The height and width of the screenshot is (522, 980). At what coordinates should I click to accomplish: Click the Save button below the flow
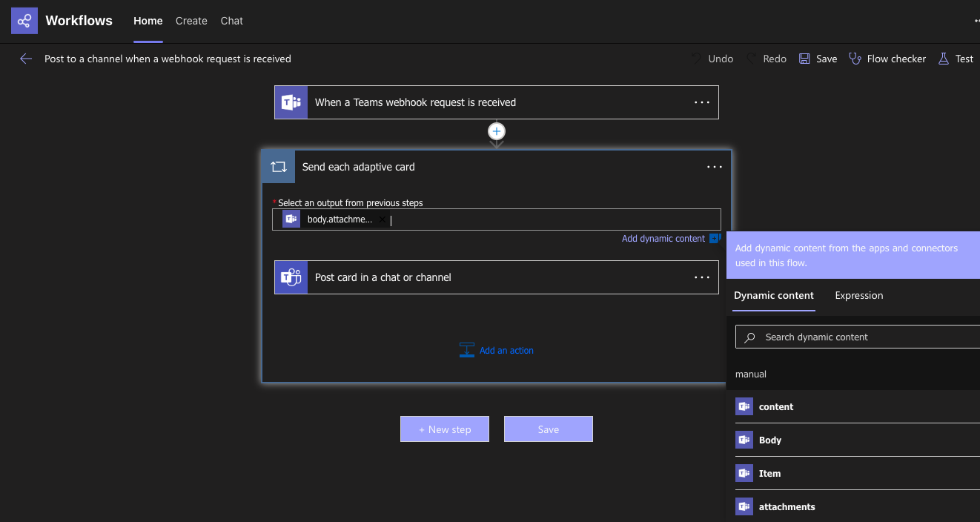pyautogui.click(x=549, y=429)
